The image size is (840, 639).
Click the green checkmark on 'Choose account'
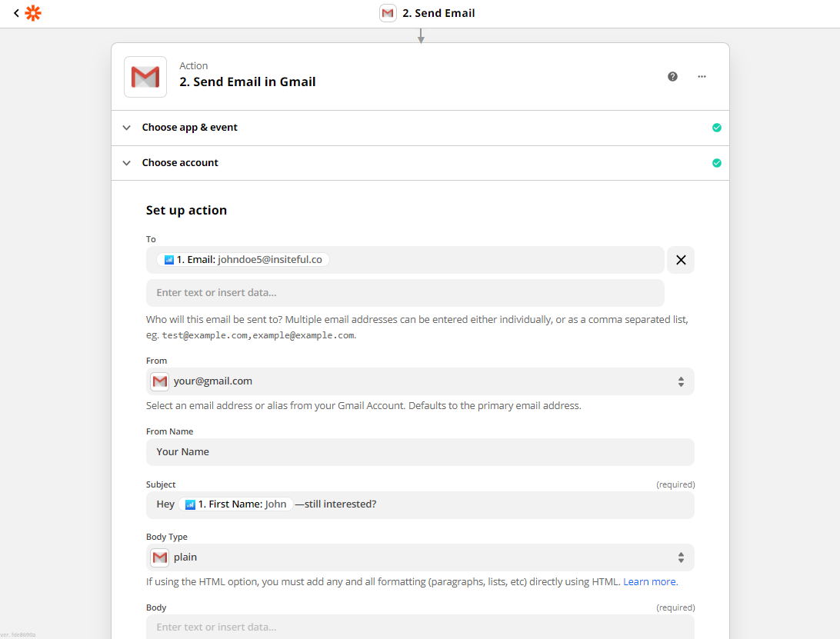[716, 162]
